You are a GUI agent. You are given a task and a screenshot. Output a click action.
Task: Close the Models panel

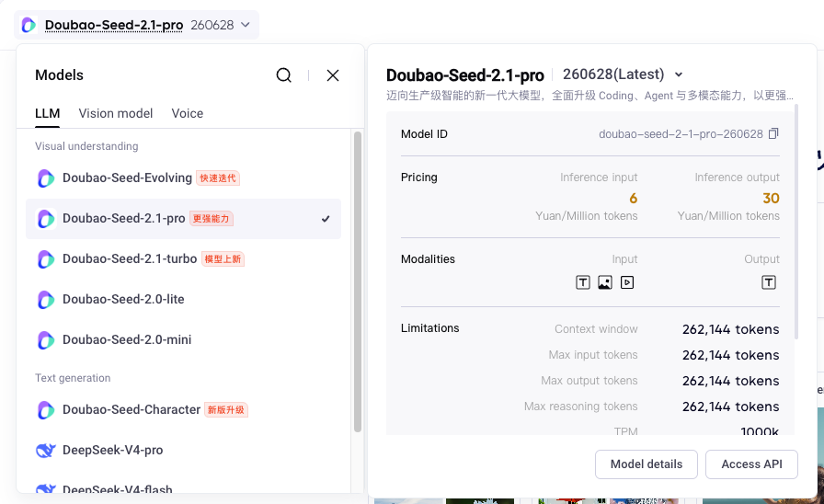click(333, 75)
